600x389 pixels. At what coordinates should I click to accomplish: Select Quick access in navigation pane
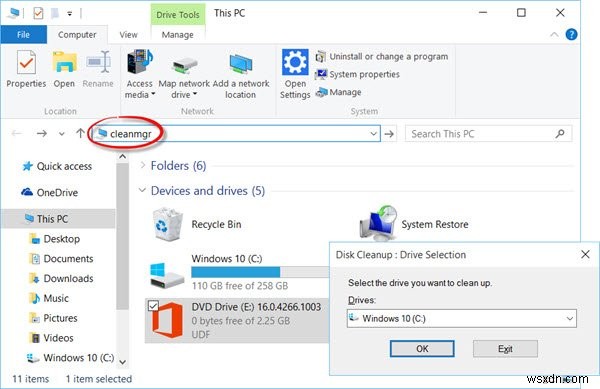click(57, 166)
